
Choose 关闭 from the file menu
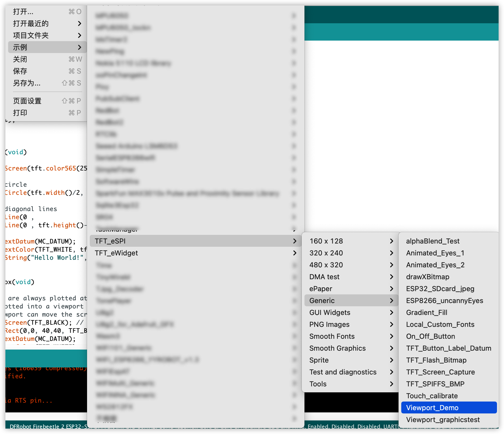click(x=47, y=59)
